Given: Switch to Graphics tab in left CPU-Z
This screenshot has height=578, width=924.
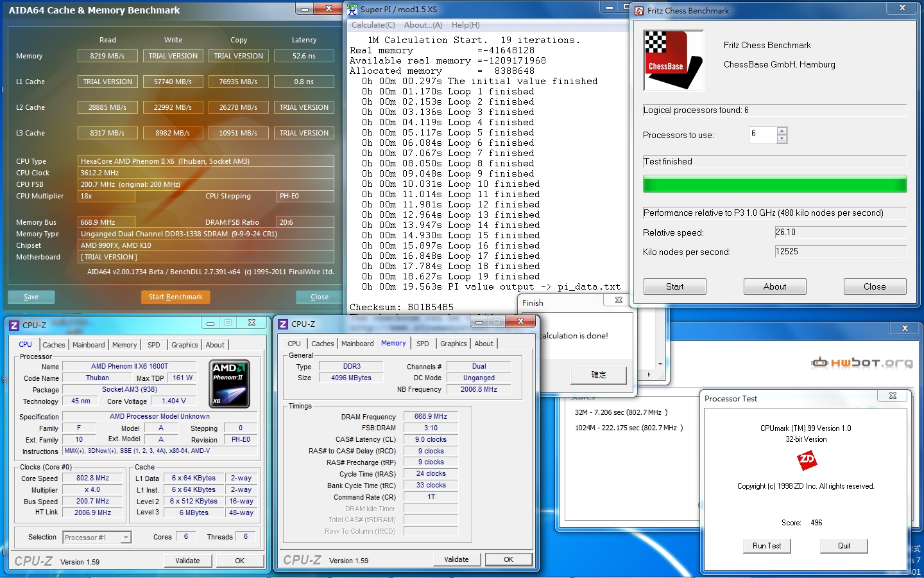Looking at the screenshot, I should point(185,345).
